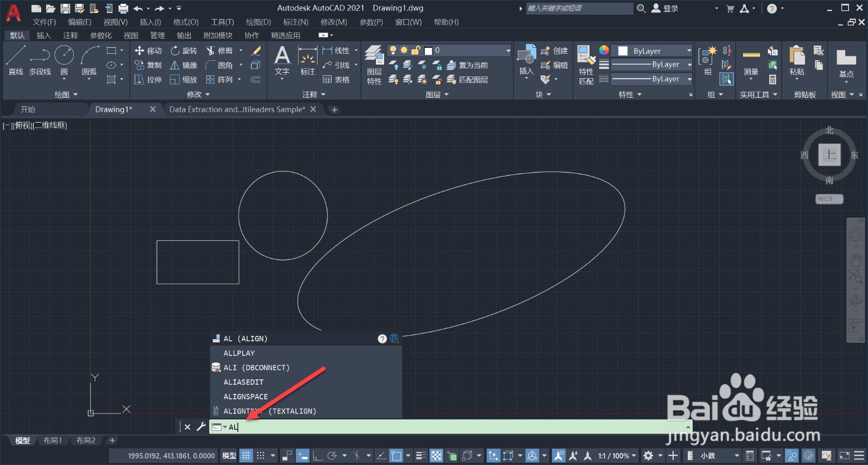This screenshot has width=868, height=465.
Task: Click the Move (移动) tool
Action: pyautogui.click(x=148, y=50)
